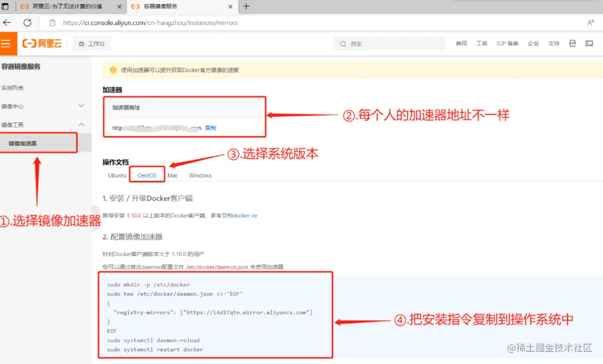Viewport: 603px width, 364px height.
Task: Open a new browser tab
Action: coord(246,6)
